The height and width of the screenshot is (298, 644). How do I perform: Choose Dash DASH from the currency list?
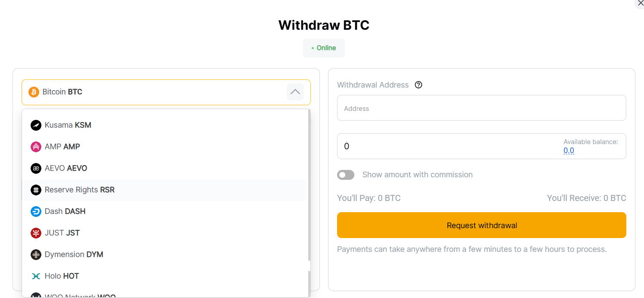(65, 211)
